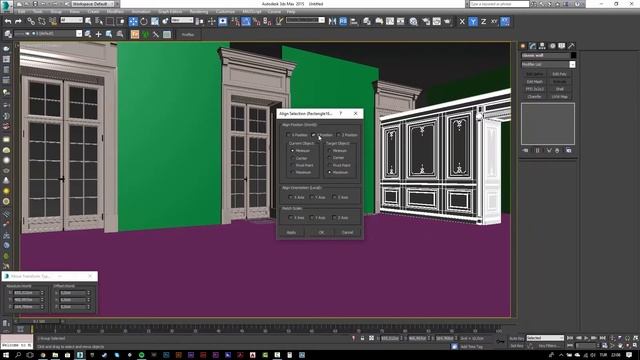
Task: Click the Auto Key button
Action: (516, 338)
